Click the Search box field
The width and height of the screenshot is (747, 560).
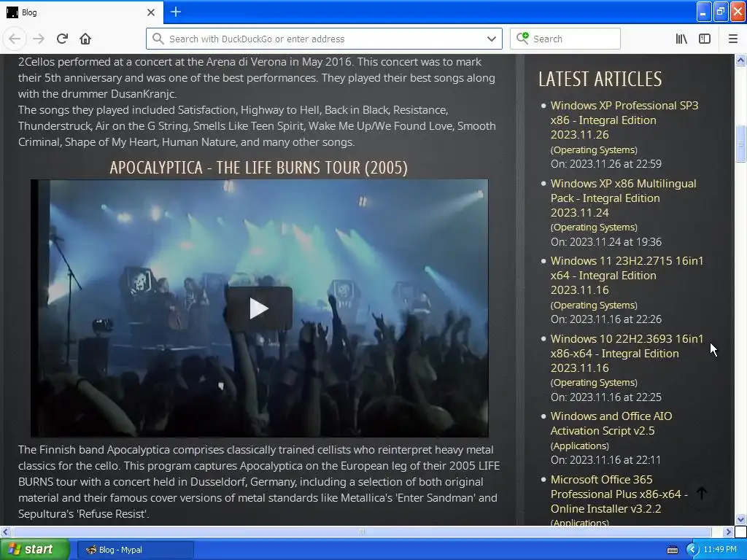[565, 39]
